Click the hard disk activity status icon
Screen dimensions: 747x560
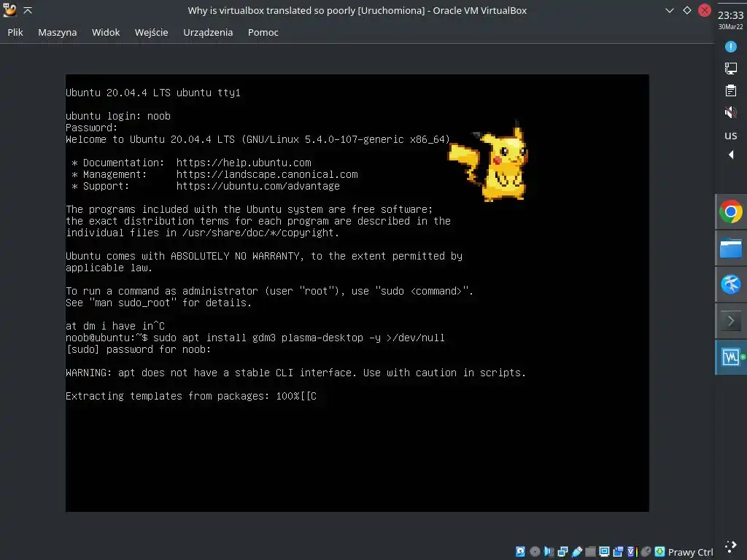coord(520,552)
